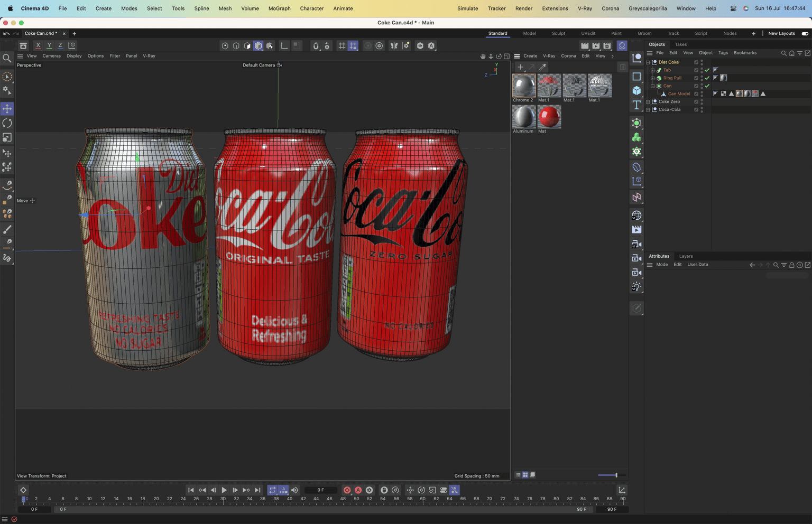
Task: Toggle X axis lock
Action: 38,45
